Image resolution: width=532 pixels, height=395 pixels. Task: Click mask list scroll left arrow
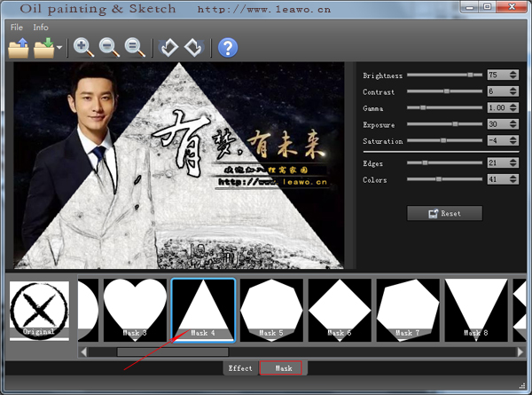83,352
